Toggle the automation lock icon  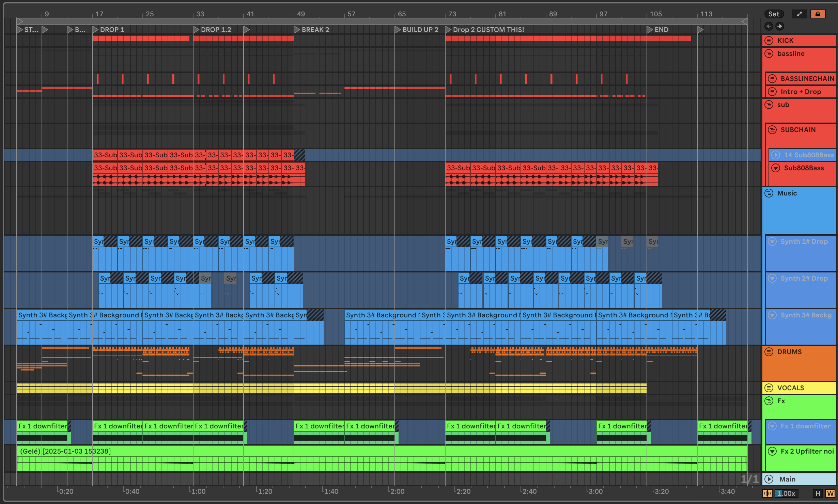coord(818,14)
